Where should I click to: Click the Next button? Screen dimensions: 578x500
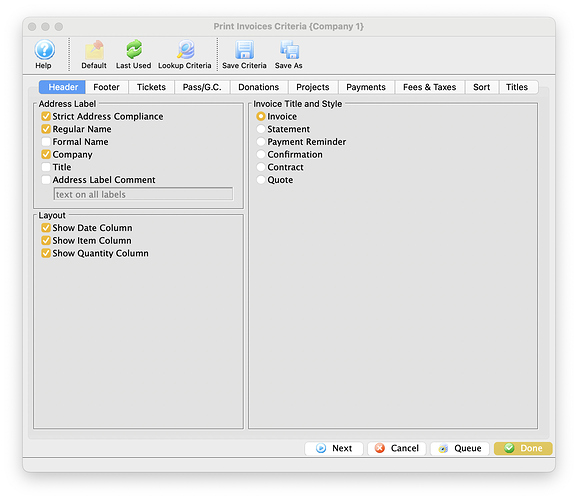(334, 448)
